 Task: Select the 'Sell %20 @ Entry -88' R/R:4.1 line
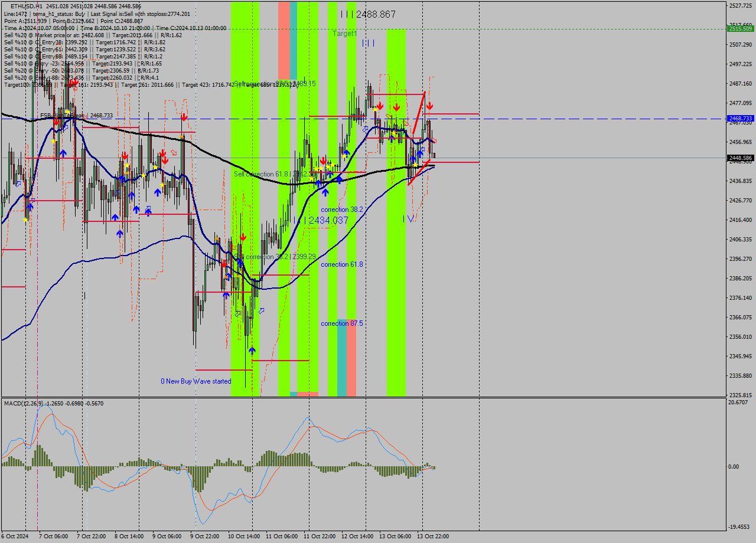81,77
